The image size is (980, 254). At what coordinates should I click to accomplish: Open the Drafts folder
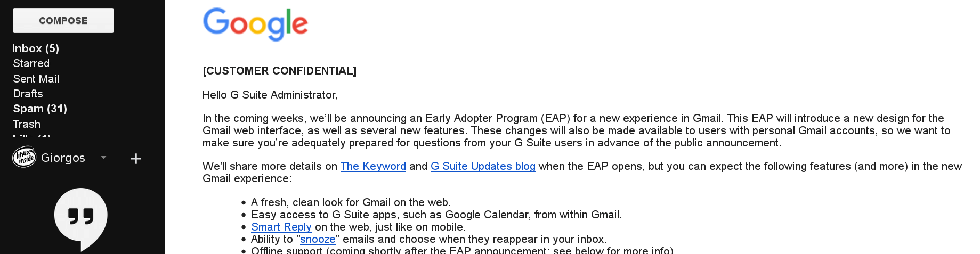point(28,94)
